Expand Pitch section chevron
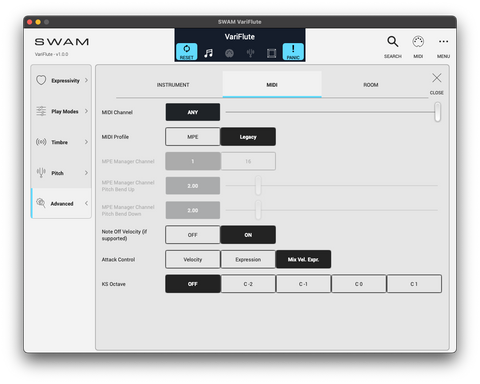The width and height of the screenshot is (480, 384). (86, 173)
